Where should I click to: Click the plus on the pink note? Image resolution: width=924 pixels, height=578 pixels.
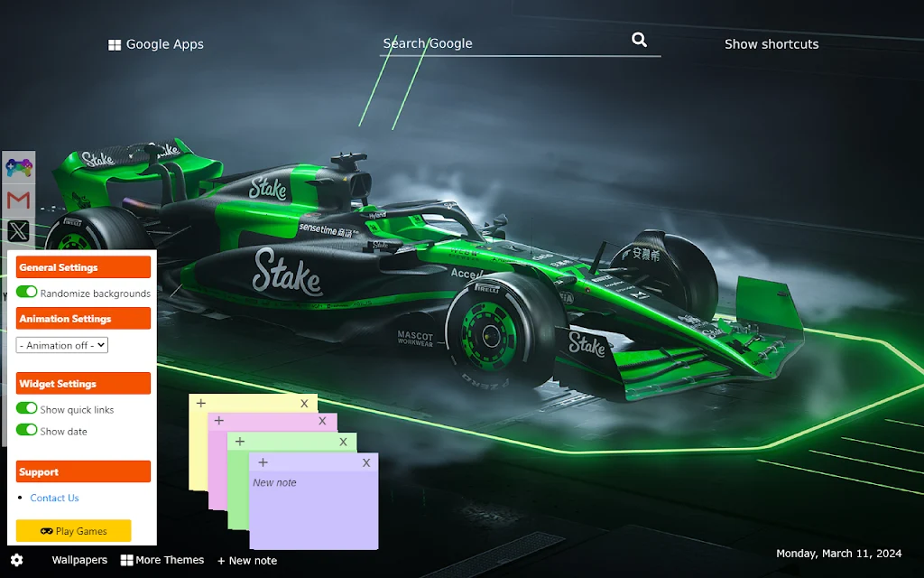coord(219,421)
